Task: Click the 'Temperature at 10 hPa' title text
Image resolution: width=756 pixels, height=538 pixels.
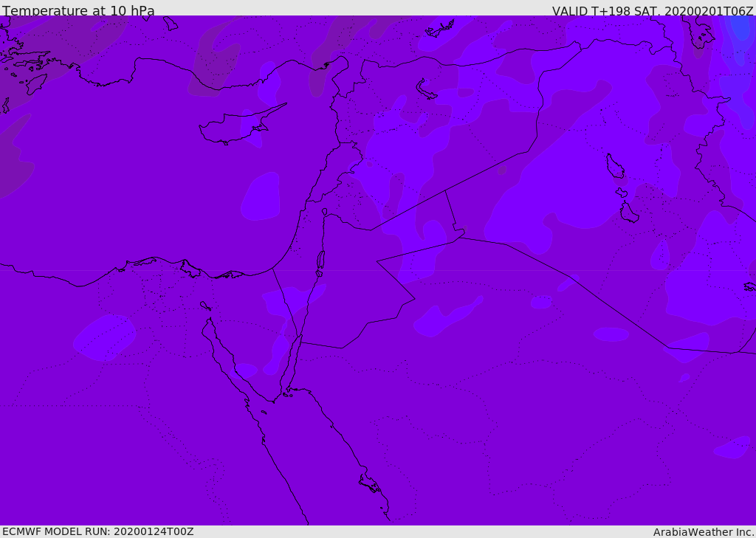Action: coord(78,10)
